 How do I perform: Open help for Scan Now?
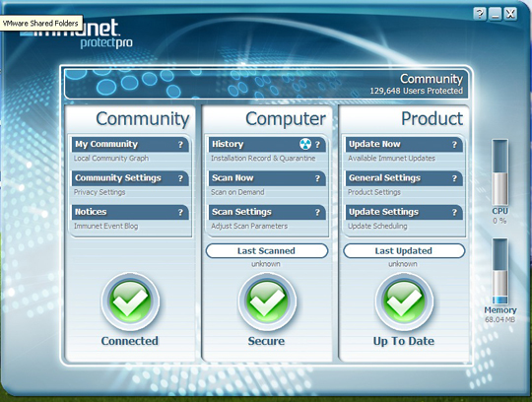tap(317, 178)
